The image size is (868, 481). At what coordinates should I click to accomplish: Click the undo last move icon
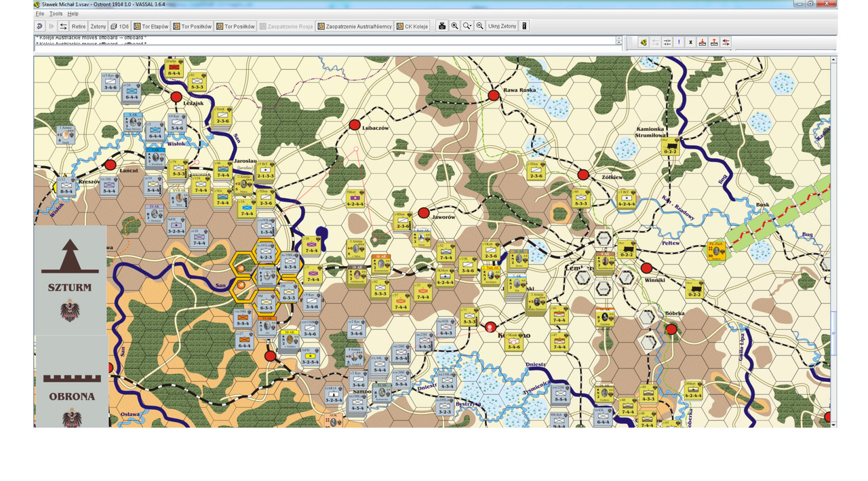[39, 26]
